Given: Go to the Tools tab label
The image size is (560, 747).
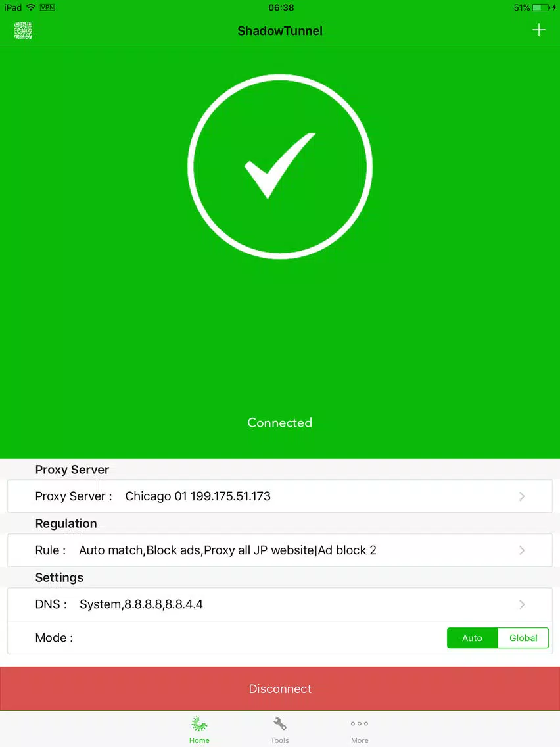Looking at the screenshot, I should [279, 740].
